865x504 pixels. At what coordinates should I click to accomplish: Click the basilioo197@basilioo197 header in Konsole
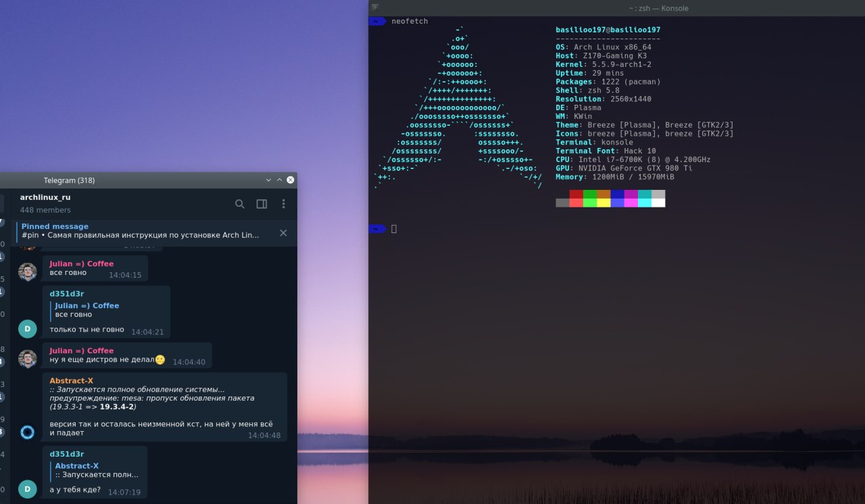608,30
